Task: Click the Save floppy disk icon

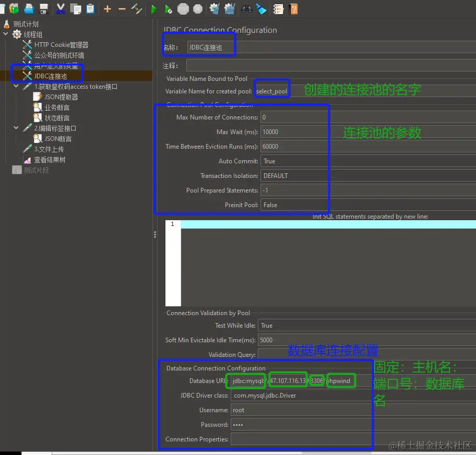Action: coord(44,9)
